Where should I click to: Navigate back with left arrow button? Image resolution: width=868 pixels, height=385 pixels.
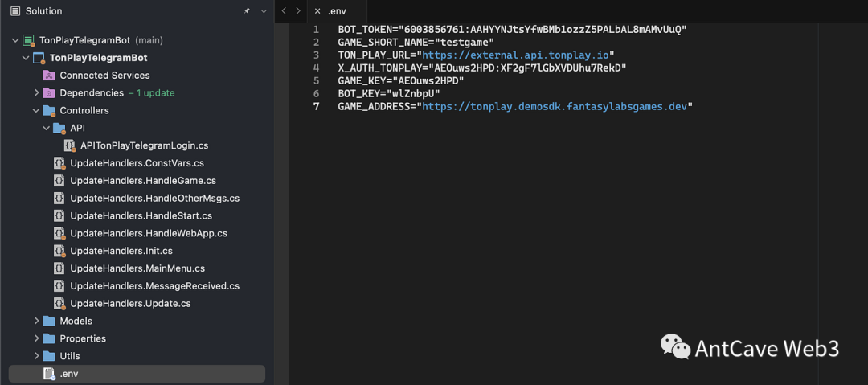click(x=285, y=11)
